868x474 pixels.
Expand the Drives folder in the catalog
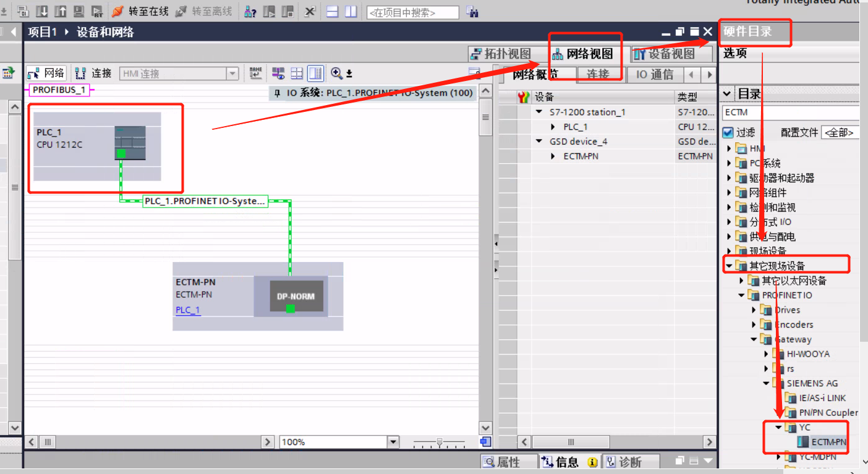[754, 310]
